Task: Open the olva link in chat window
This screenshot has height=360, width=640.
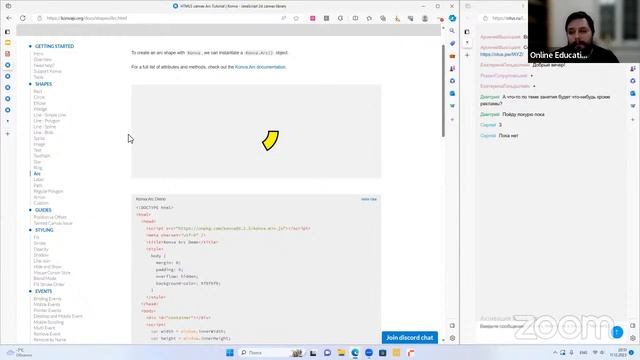Action: (501, 54)
